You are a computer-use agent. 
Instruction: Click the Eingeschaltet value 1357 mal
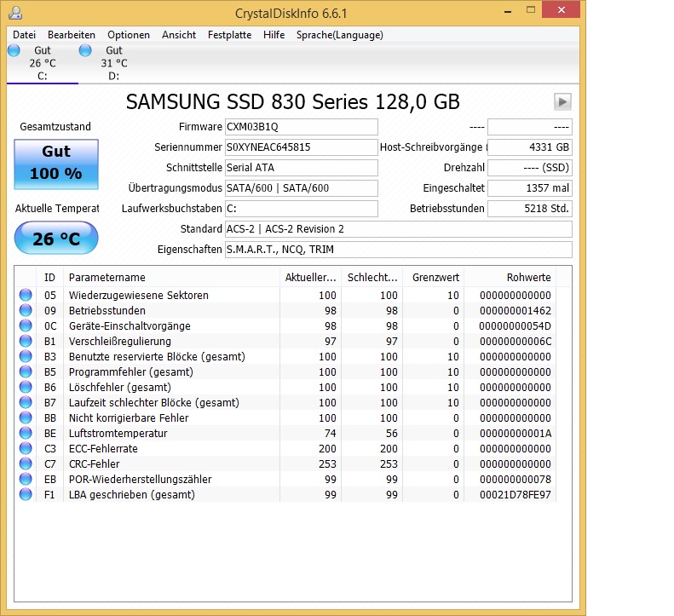tap(530, 188)
